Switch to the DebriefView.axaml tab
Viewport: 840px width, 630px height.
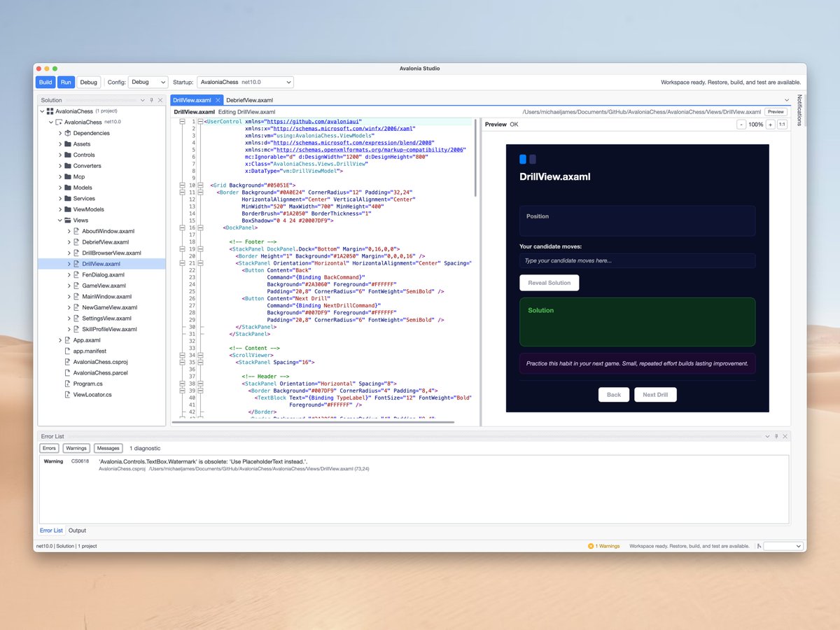(x=249, y=100)
